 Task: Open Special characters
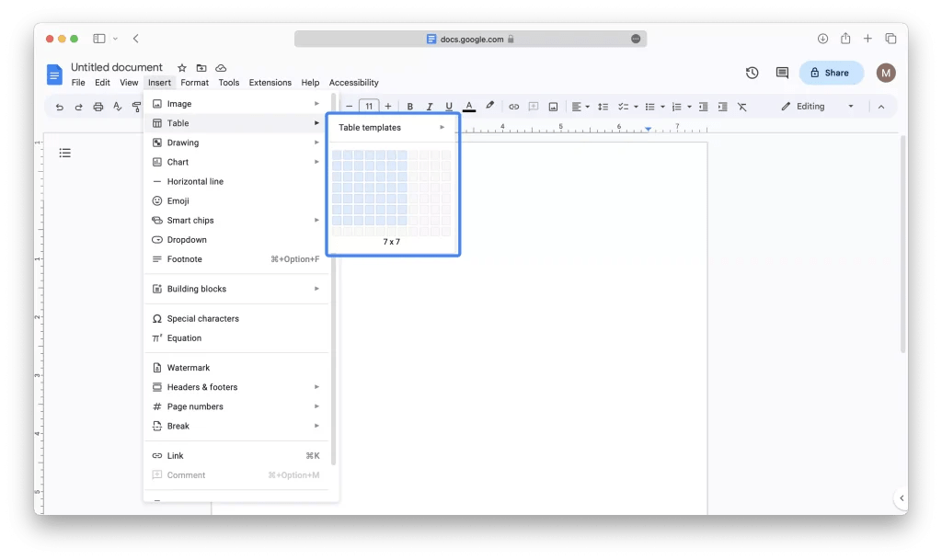236,319
